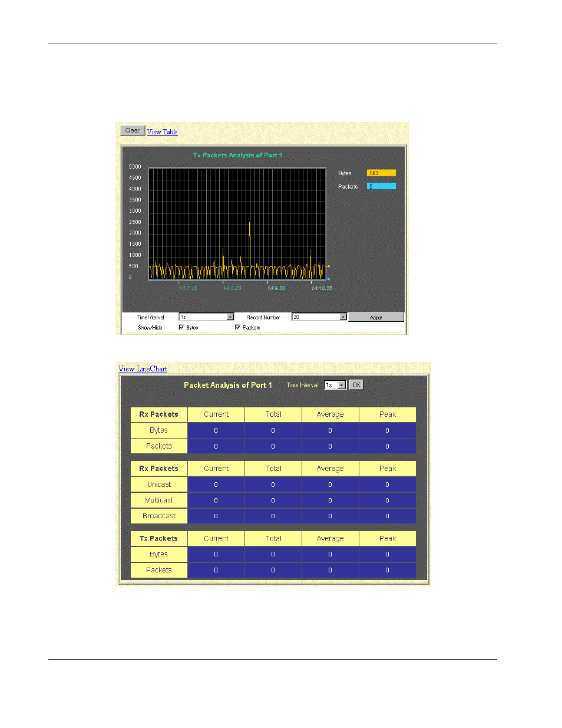Click the 14:10:35 time marker on chart
562x728 pixels.
coord(322,288)
